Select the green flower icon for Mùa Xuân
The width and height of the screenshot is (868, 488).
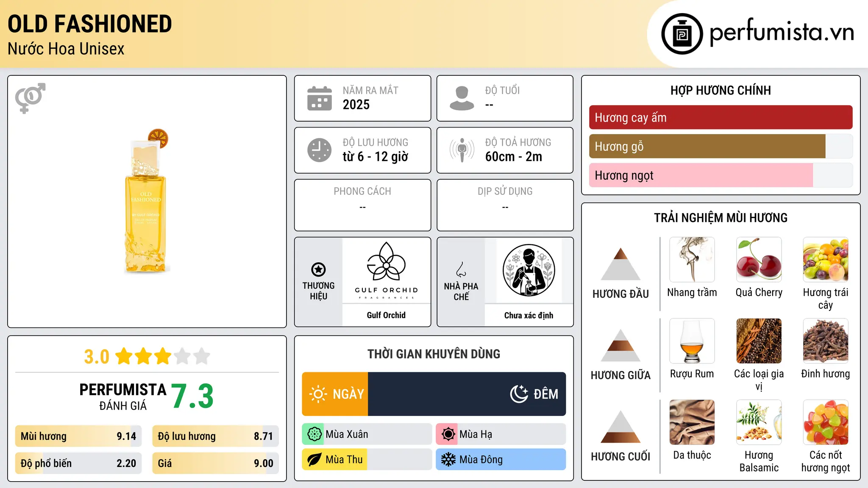pos(314,434)
